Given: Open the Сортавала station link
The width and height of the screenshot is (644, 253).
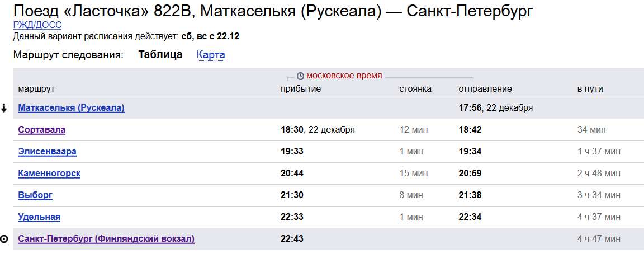Looking at the screenshot, I should (42, 130).
